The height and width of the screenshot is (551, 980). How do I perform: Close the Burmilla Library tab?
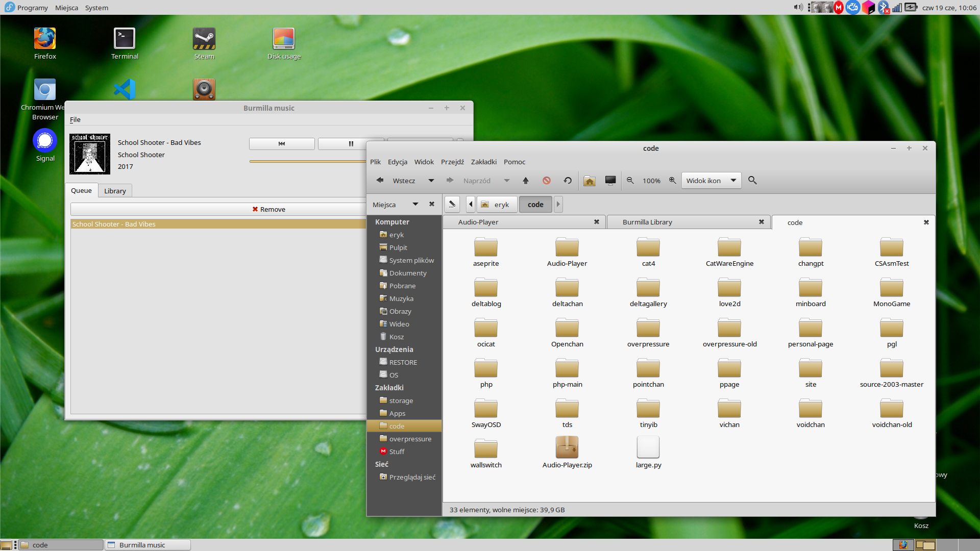tap(762, 222)
